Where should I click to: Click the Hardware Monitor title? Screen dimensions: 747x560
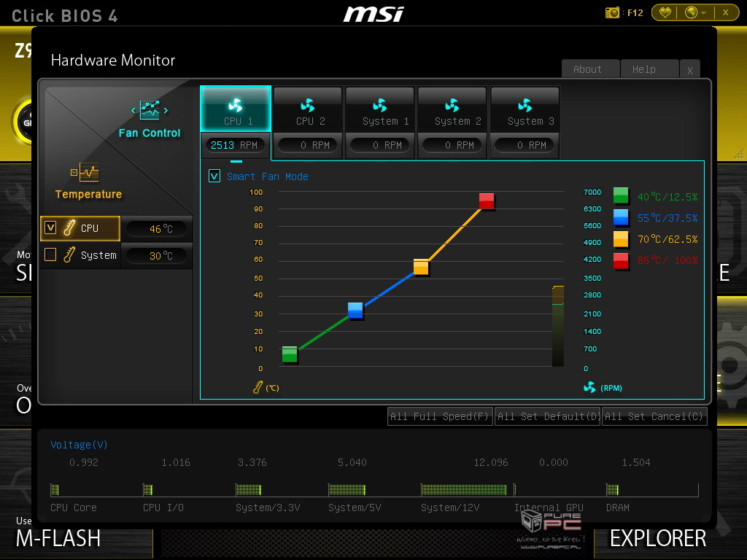[x=113, y=61]
